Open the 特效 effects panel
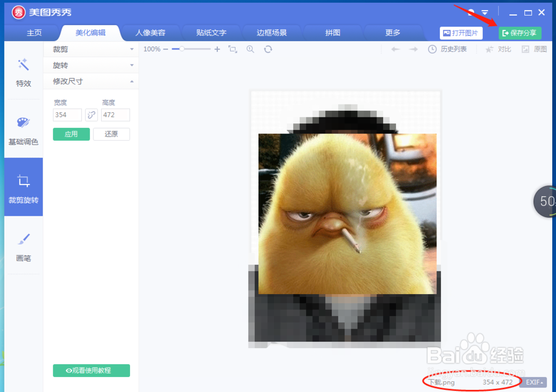Viewport: 556px width, 392px height. [x=23, y=72]
